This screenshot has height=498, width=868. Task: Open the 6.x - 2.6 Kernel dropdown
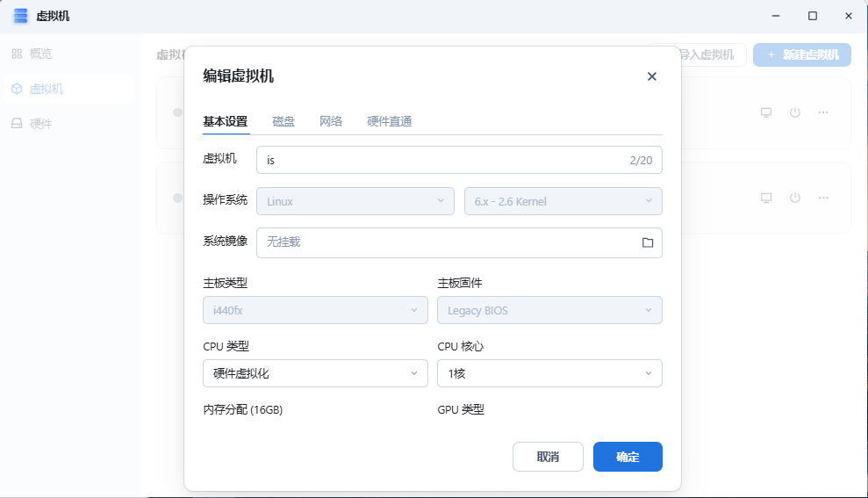[x=563, y=201]
